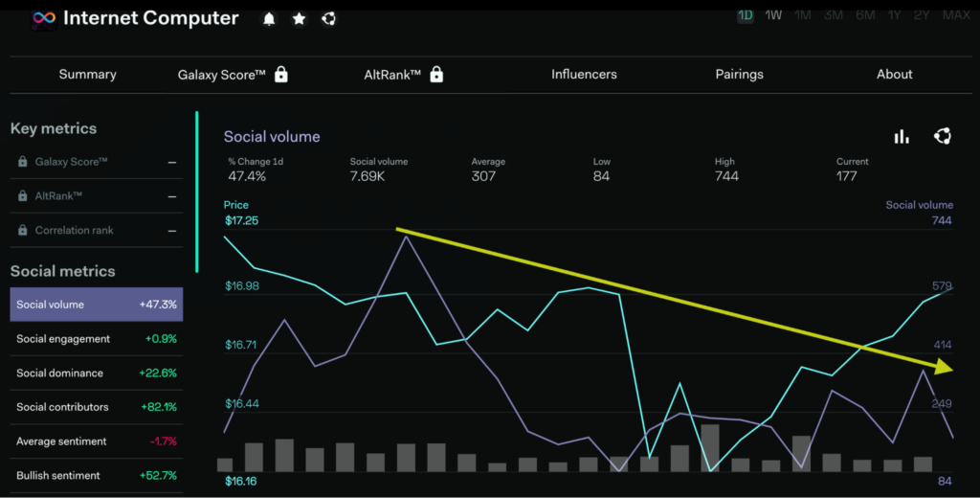Click the AltRank tab lock icon
Viewport: 980px width, 498px height.
[x=436, y=75]
